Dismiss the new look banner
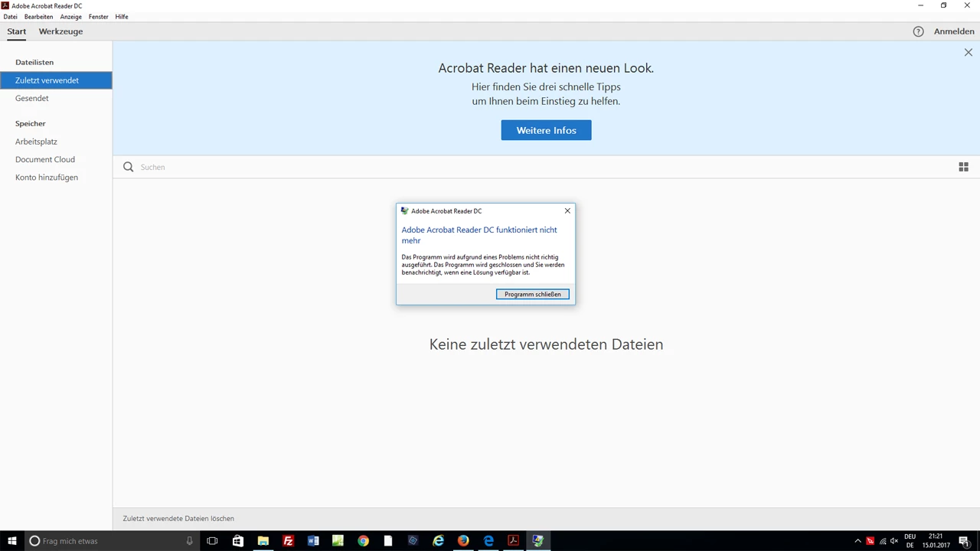 click(x=968, y=53)
